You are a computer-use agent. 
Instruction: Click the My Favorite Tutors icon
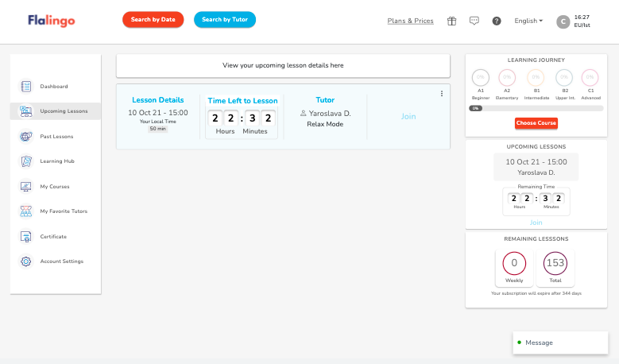[x=26, y=211]
